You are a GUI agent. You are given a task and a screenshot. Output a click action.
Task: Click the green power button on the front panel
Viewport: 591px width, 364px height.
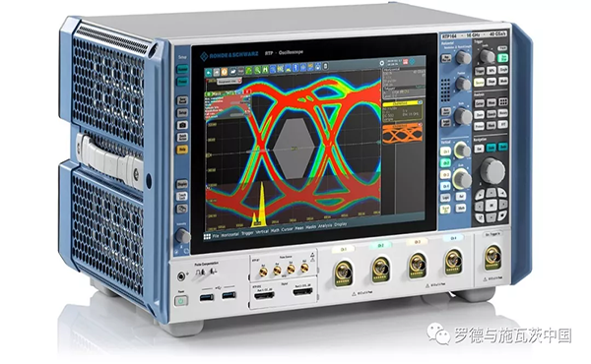point(181,301)
